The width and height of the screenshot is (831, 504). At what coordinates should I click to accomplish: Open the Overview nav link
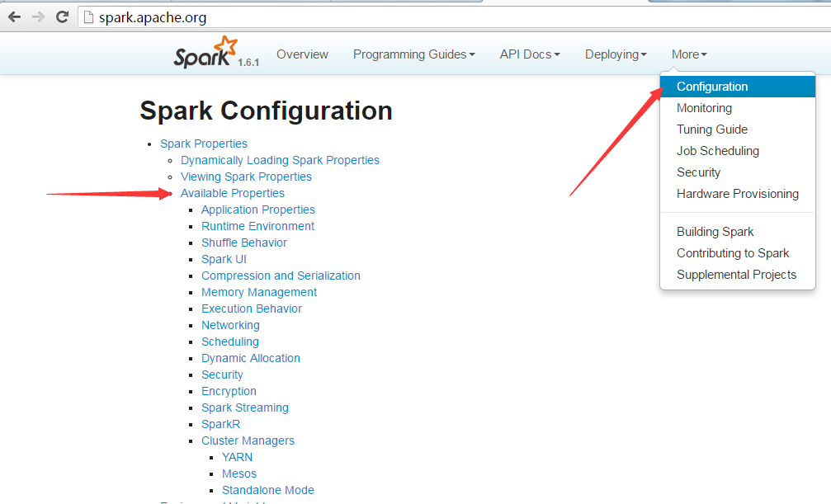tap(302, 54)
